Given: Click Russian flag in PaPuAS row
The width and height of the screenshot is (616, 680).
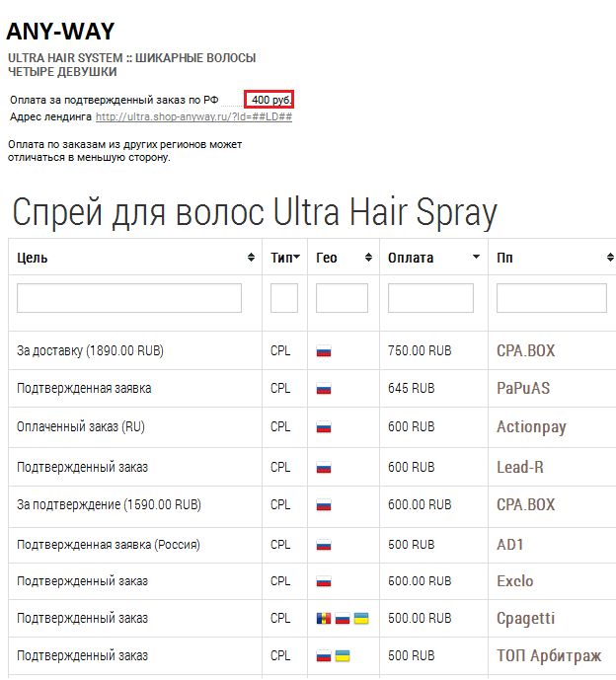Looking at the screenshot, I should tap(324, 389).
